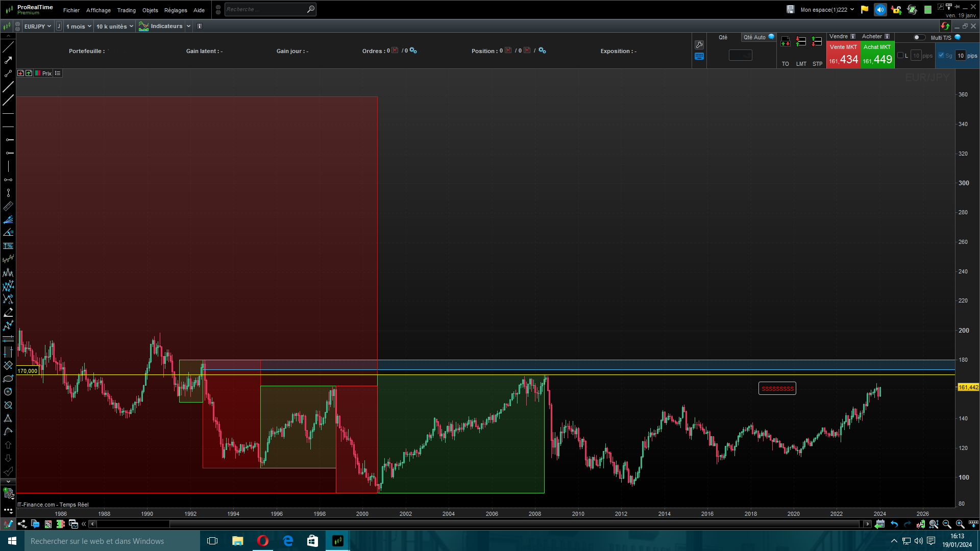Select the trend line drawing tool
The image size is (980, 551).
(x=8, y=47)
